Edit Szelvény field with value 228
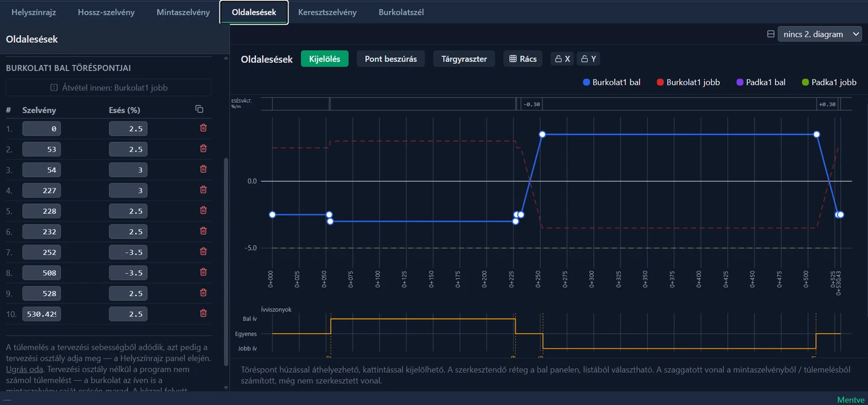This screenshot has height=405, width=868. click(x=42, y=211)
